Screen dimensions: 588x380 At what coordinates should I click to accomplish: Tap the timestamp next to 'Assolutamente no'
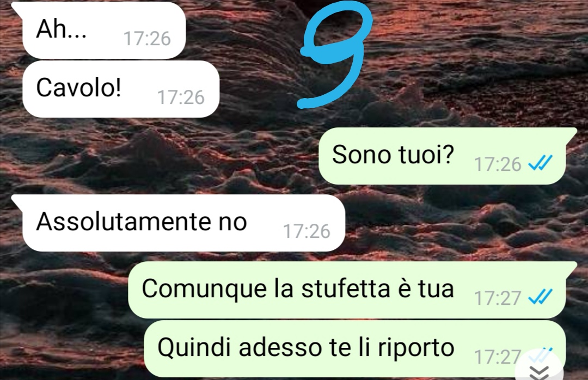307,231
